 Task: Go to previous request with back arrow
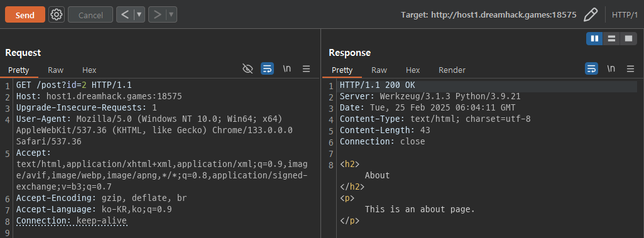point(126,15)
